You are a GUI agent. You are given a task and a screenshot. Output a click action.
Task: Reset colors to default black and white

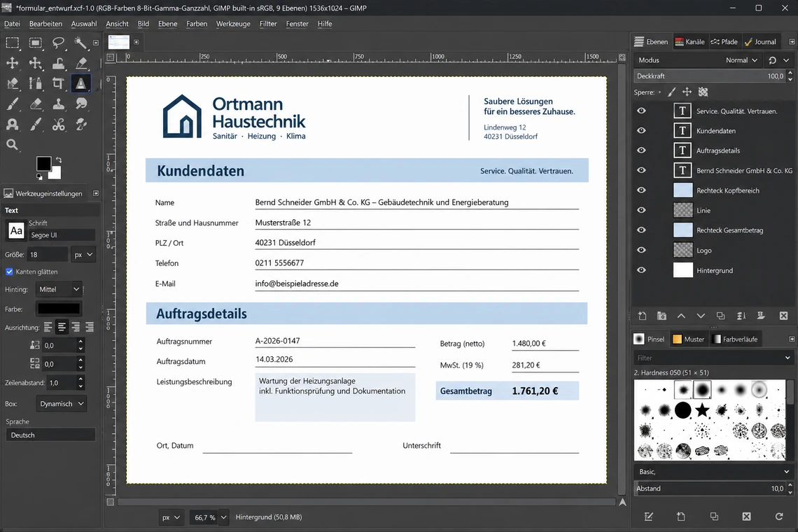(39, 176)
